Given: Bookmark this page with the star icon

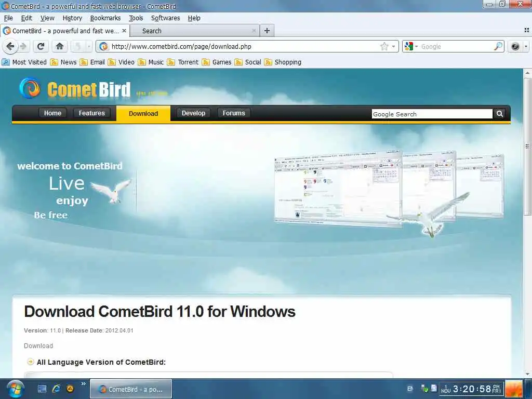Looking at the screenshot, I should (384, 46).
